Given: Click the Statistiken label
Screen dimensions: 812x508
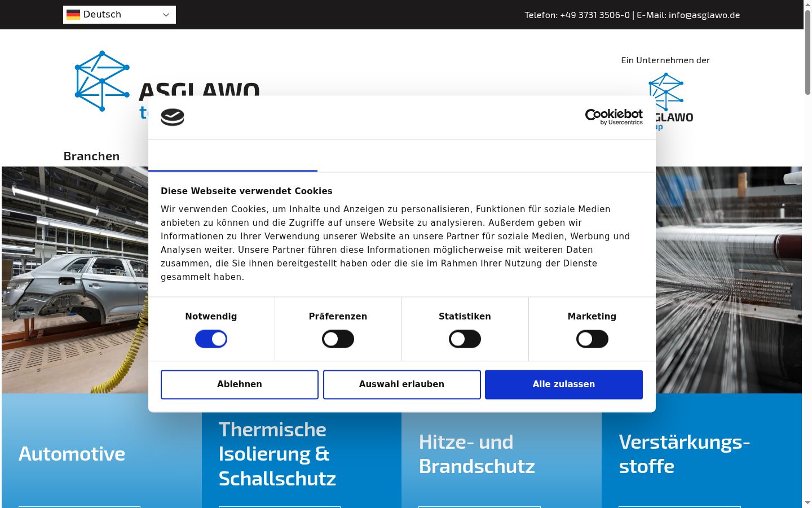Looking at the screenshot, I should coord(465,317).
